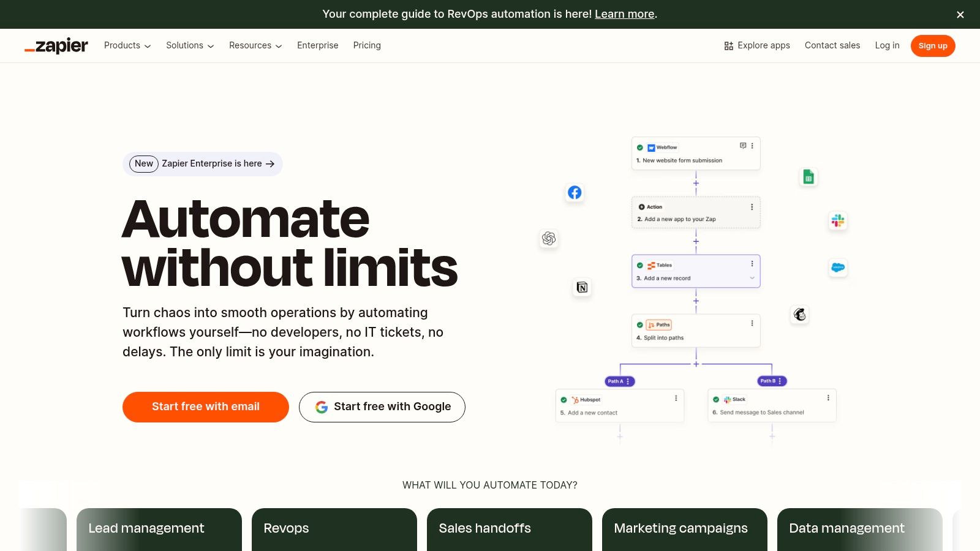Image resolution: width=980 pixels, height=551 pixels.
Task: Expand the Resources menu
Action: click(x=255, y=45)
